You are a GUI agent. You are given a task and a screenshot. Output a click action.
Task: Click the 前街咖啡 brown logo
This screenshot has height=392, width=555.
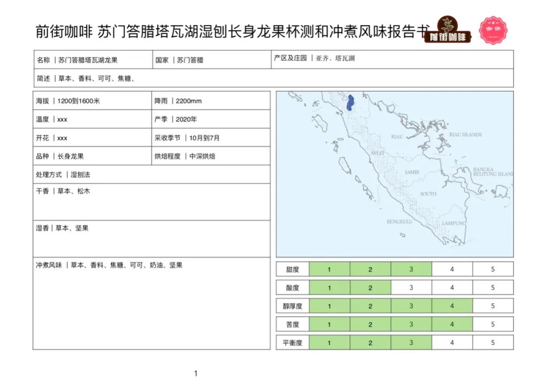click(448, 31)
